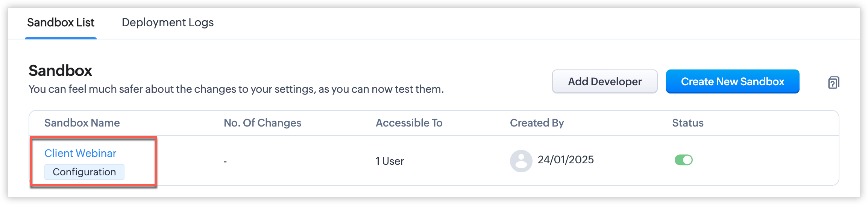Click the 1 User access entry

[389, 161]
